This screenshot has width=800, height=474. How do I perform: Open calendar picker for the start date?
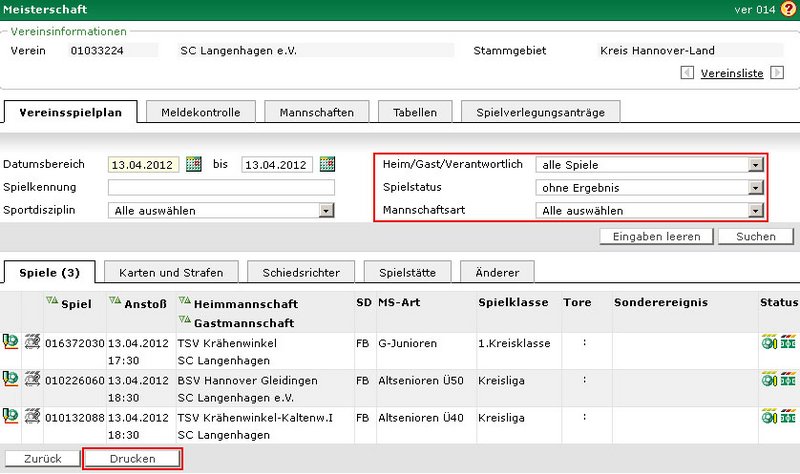pos(194,164)
